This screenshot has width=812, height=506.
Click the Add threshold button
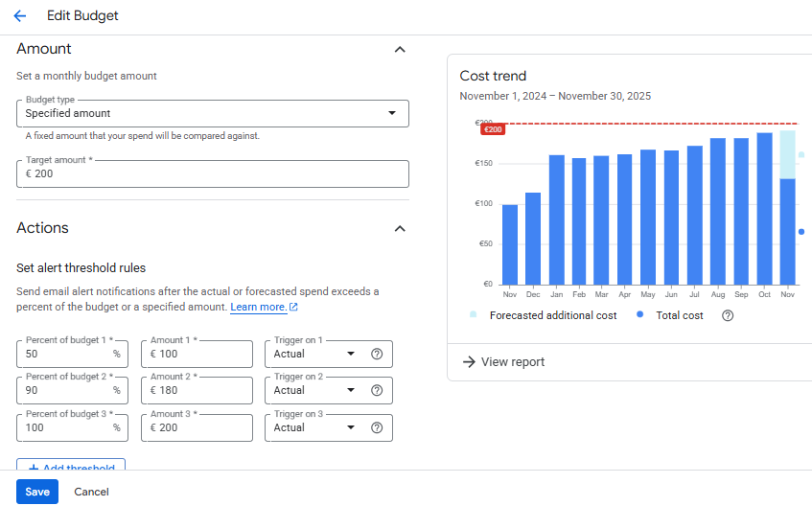71,465
